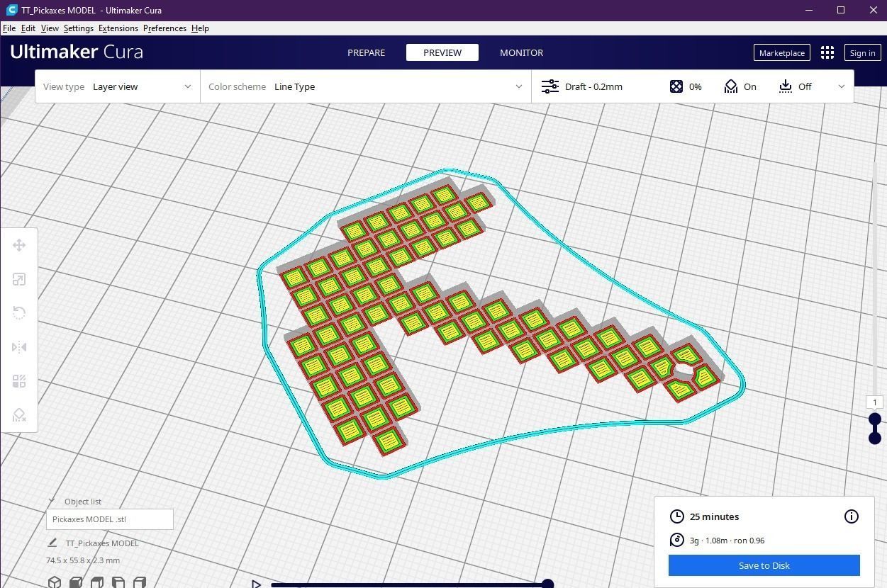
Task: Open Per Model Settings tool
Action: [19, 381]
